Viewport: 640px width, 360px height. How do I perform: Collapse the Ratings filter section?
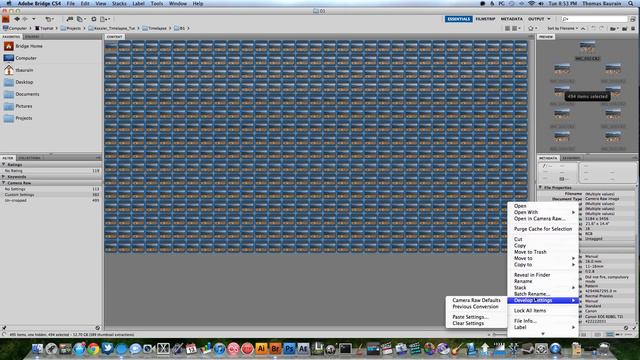(4, 164)
